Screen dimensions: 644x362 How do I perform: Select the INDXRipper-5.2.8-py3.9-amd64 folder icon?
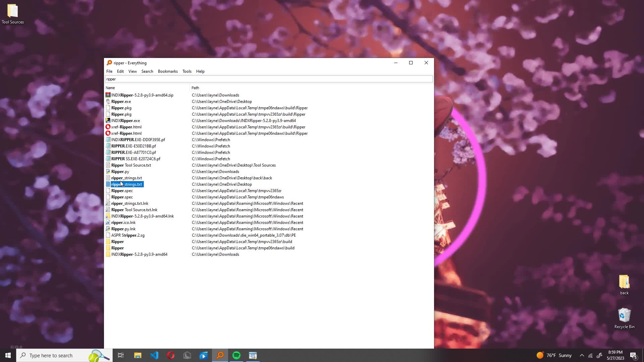[108, 254]
